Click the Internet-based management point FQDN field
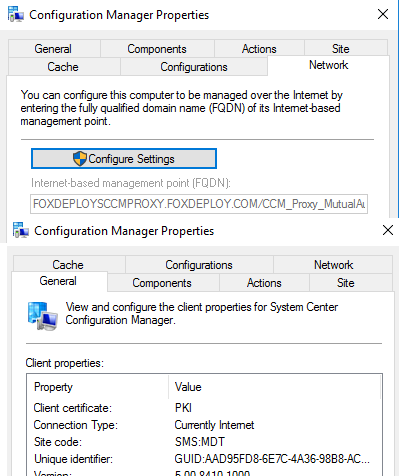The image size is (399, 476). pos(199,204)
